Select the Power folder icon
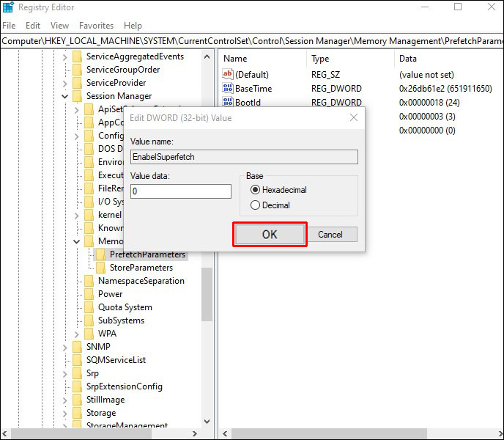504x440 pixels. [x=89, y=294]
